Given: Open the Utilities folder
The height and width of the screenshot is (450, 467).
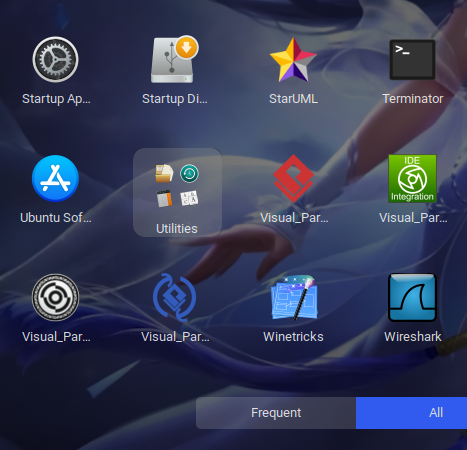Looking at the screenshot, I should pyautogui.click(x=177, y=192).
